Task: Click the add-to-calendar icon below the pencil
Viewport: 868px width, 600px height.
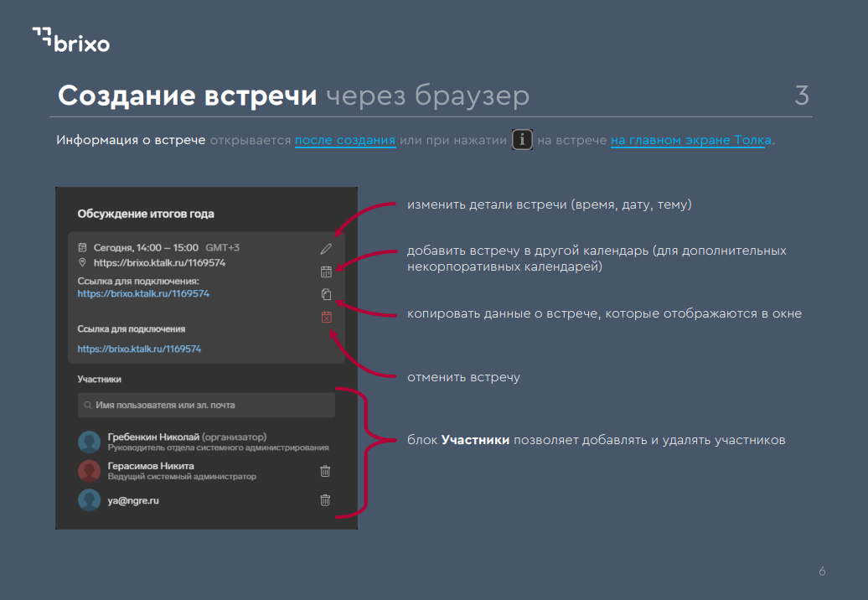Action: click(326, 272)
